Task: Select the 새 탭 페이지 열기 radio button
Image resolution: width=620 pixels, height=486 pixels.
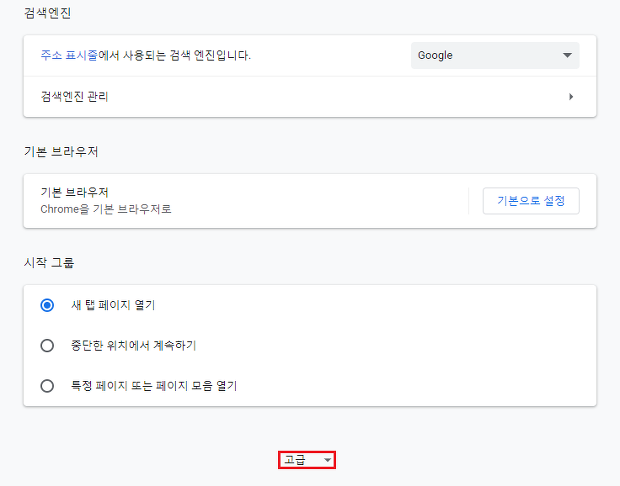Action: [x=47, y=305]
